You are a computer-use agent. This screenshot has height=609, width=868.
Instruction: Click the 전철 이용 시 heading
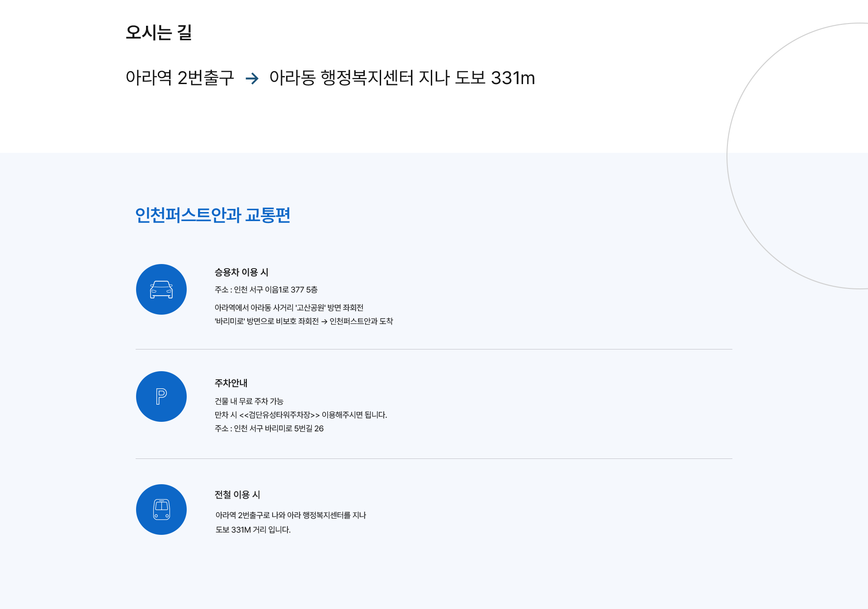pos(237,495)
